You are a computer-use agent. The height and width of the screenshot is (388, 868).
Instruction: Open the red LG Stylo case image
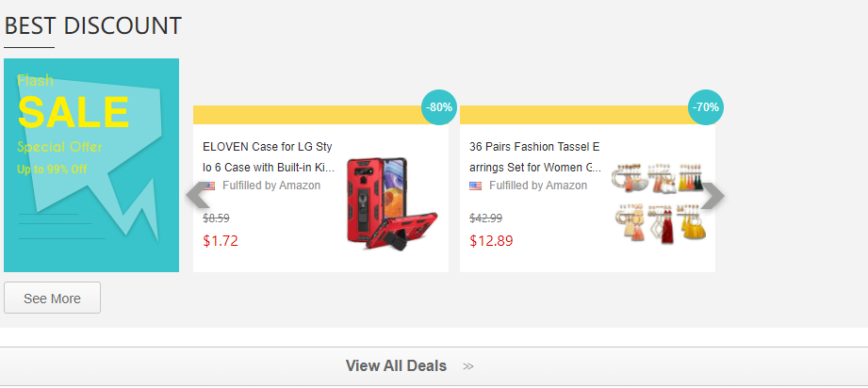(390, 203)
